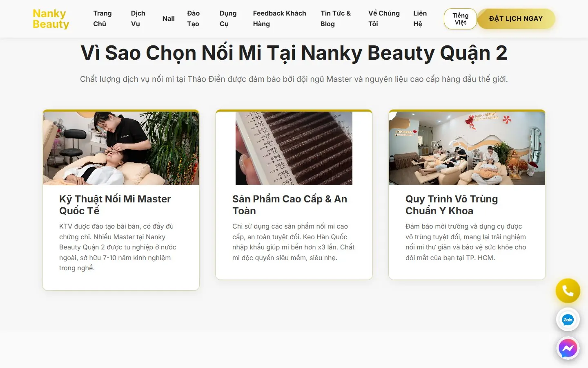Switch language with Tiếng Việt button
The height and width of the screenshot is (368, 588).
tap(460, 19)
